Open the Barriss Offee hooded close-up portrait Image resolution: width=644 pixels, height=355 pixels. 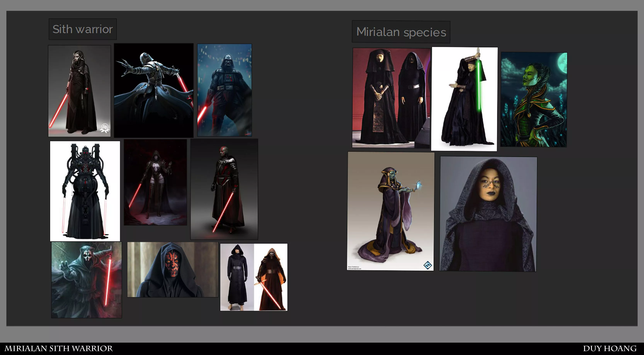(488, 214)
